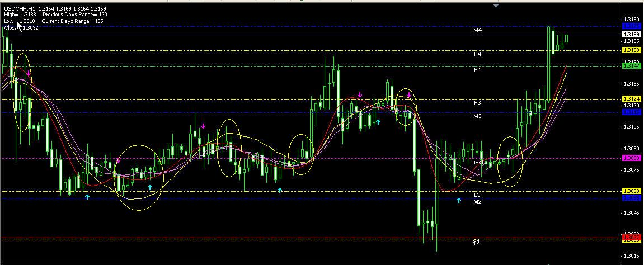Select the green 1.3147 price tag
Screen dimensions: 644x265
coord(631,65)
